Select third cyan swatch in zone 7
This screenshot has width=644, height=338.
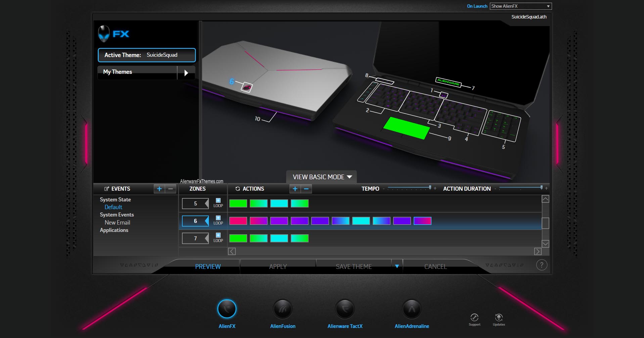(279, 238)
